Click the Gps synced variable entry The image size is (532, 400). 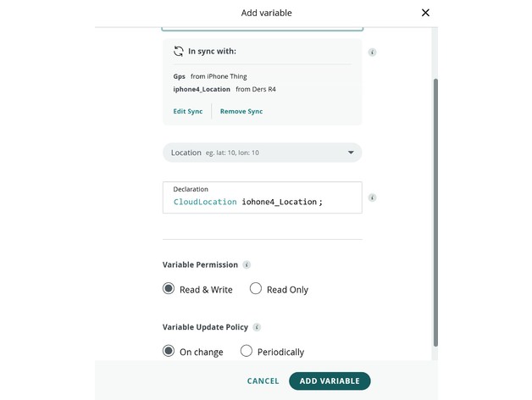point(179,76)
